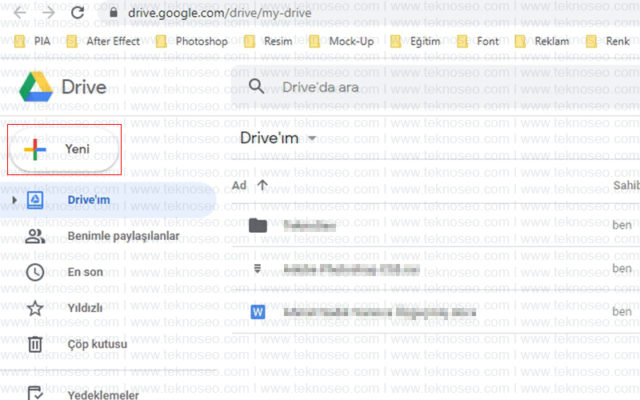This screenshot has width=640, height=400.
Task: Open the Mock-Up bookmark folder
Action: [341, 41]
